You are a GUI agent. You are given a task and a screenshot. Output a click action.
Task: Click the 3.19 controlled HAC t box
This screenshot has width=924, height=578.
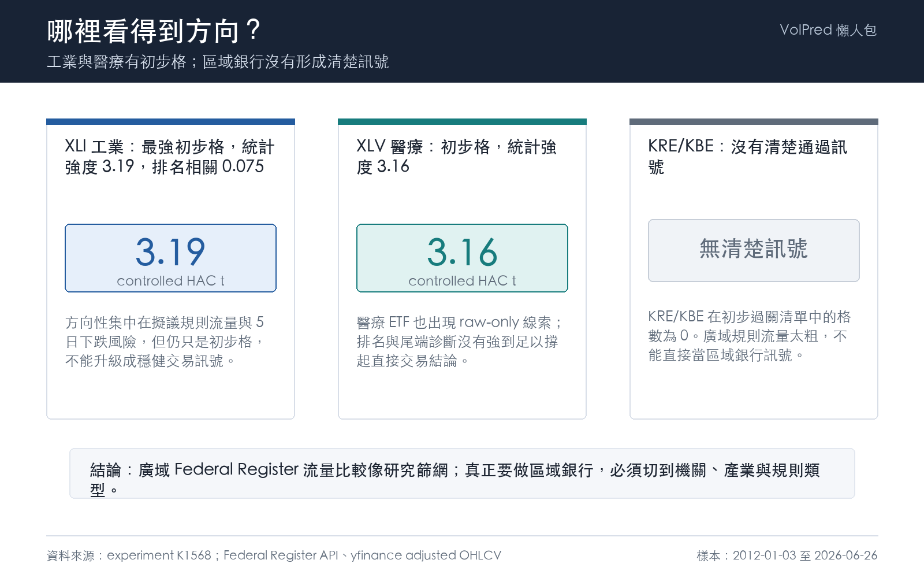click(x=170, y=258)
